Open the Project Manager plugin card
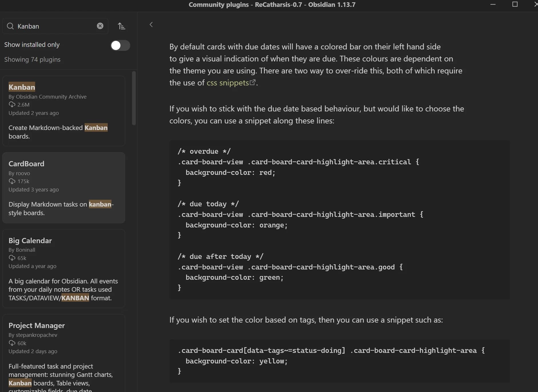538x392 pixels. [x=64, y=353]
